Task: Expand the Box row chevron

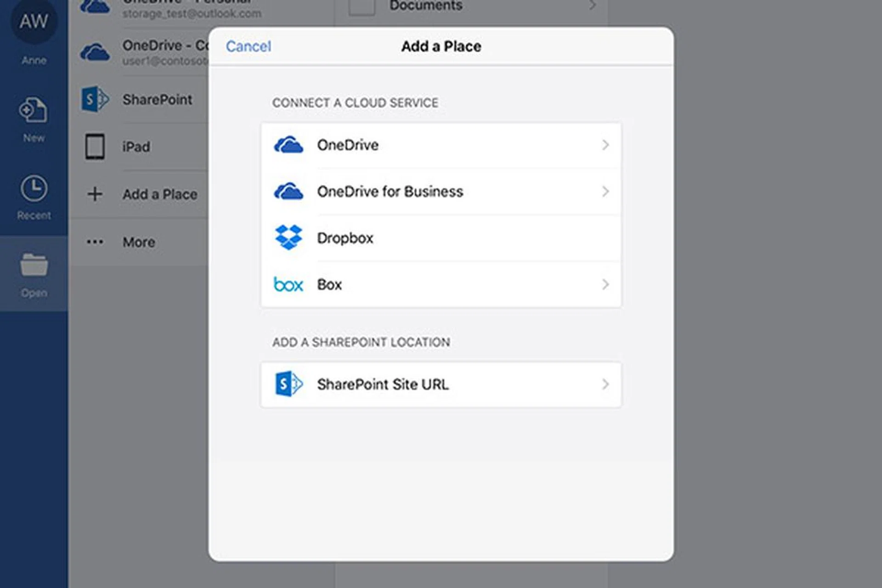Action: tap(605, 284)
